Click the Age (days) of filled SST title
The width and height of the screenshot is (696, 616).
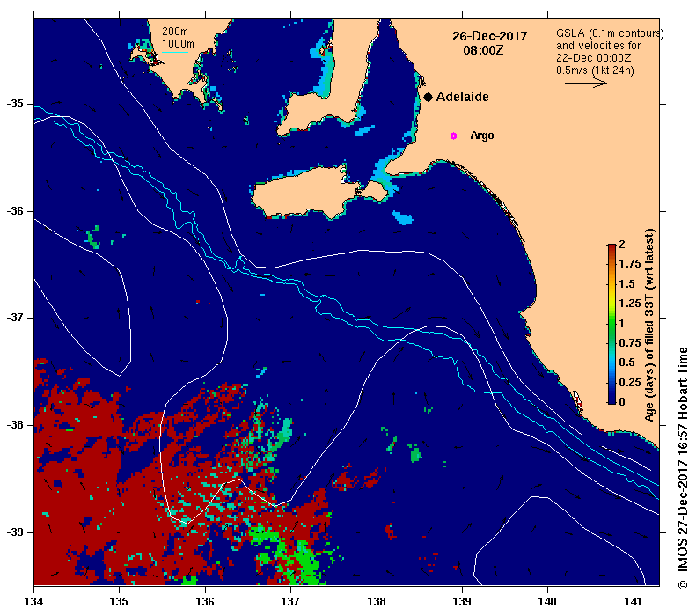click(x=649, y=325)
